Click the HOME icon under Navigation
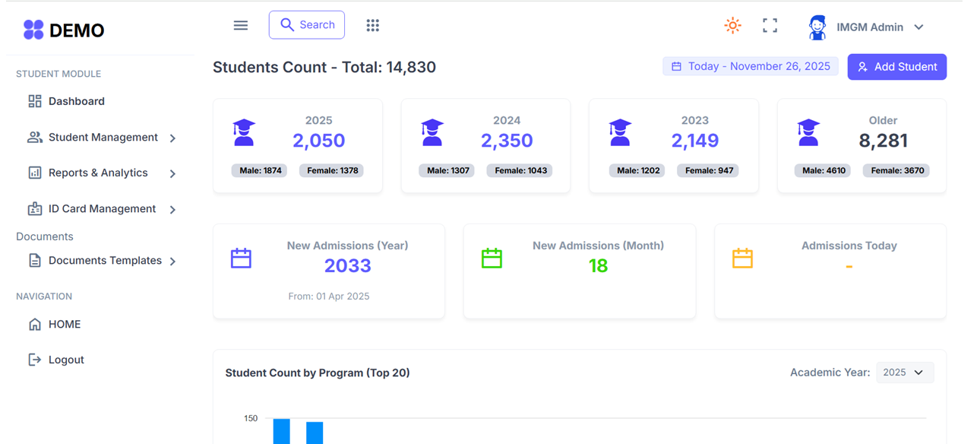The width and height of the screenshot is (980, 444). [x=33, y=324]
